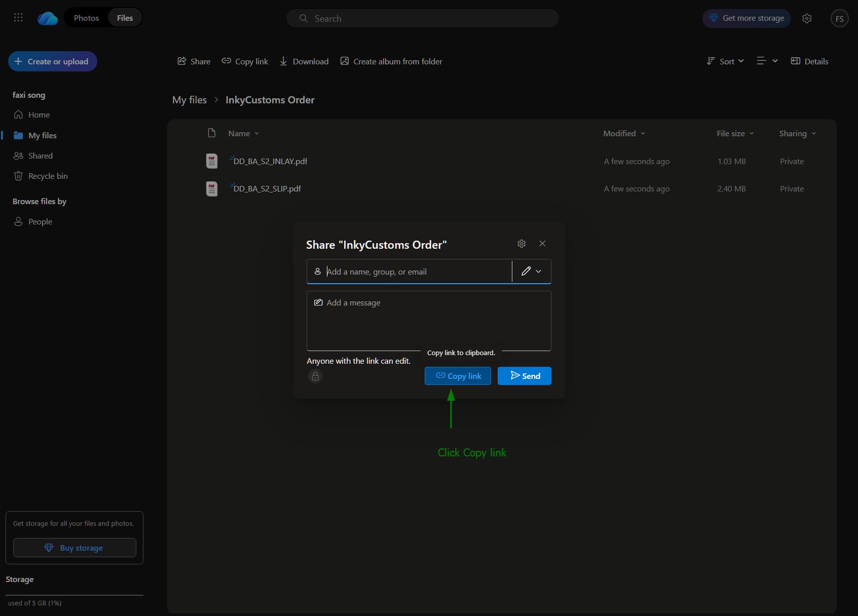Switch to the Files tab
Image resolution: width=858 pixels, height=616 pixels.
coord(125,18)
